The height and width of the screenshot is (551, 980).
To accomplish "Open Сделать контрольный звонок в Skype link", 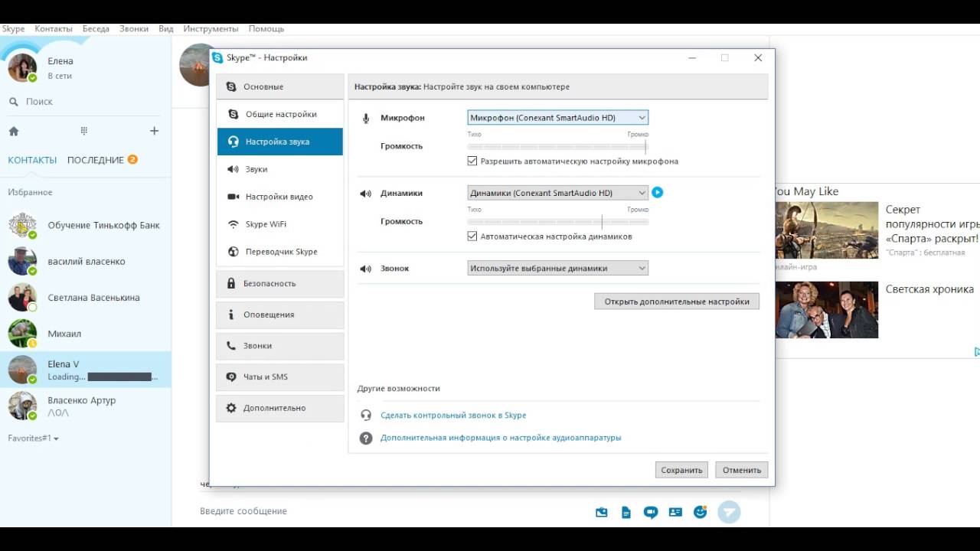I will pos(453,415).
